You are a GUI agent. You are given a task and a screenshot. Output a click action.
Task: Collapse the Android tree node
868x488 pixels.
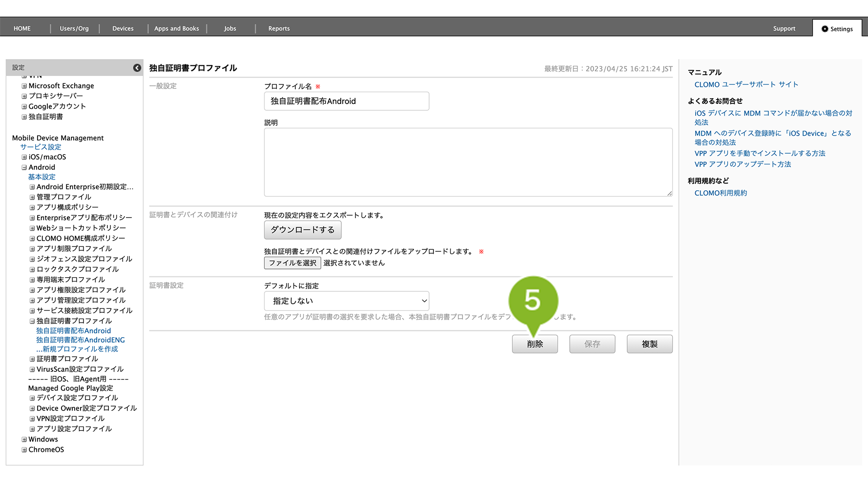[x=24, y=167]
